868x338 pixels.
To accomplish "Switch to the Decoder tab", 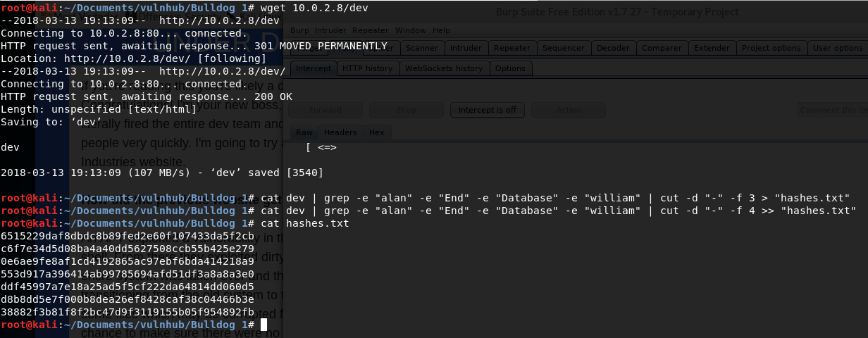I will point(613,48).
